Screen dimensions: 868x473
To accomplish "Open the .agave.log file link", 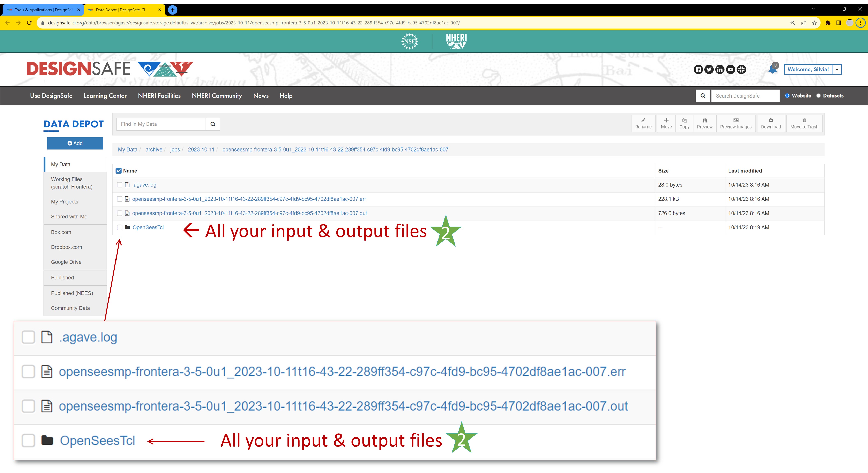I will click(144, 185).
